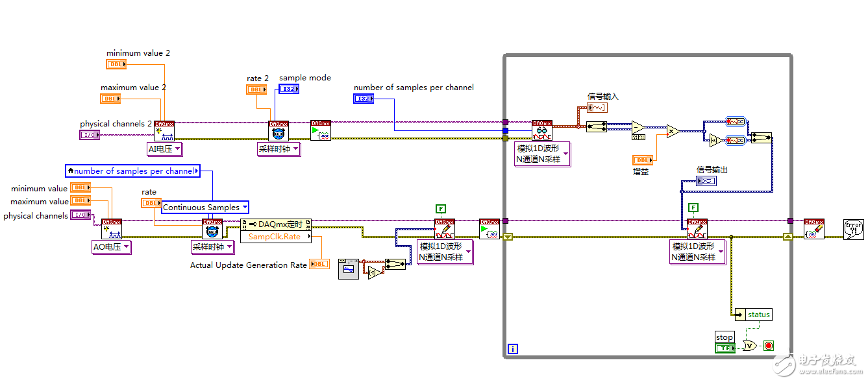Select the upper DAQmx Start Task node
Screen dimensions: 868x382
pos(321,130)
